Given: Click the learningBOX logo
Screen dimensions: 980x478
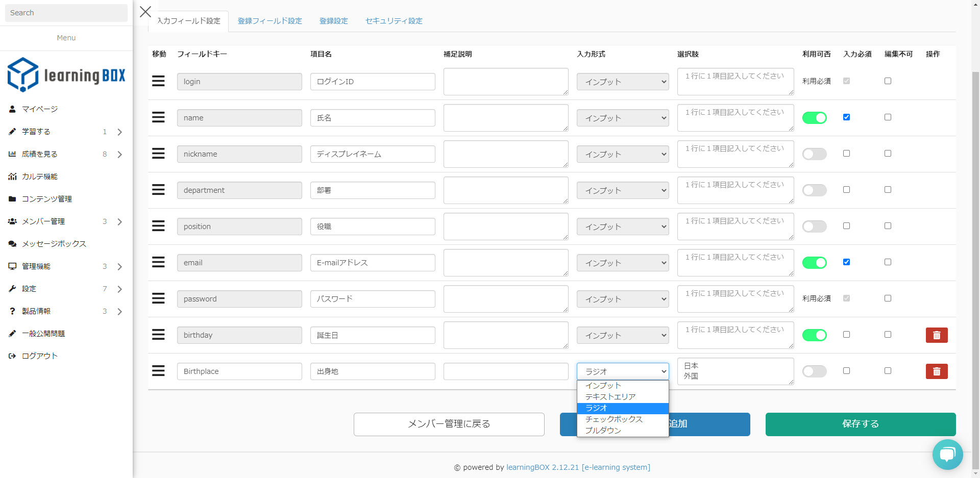Looking at the screenshot, I should [x=66, y=75].
